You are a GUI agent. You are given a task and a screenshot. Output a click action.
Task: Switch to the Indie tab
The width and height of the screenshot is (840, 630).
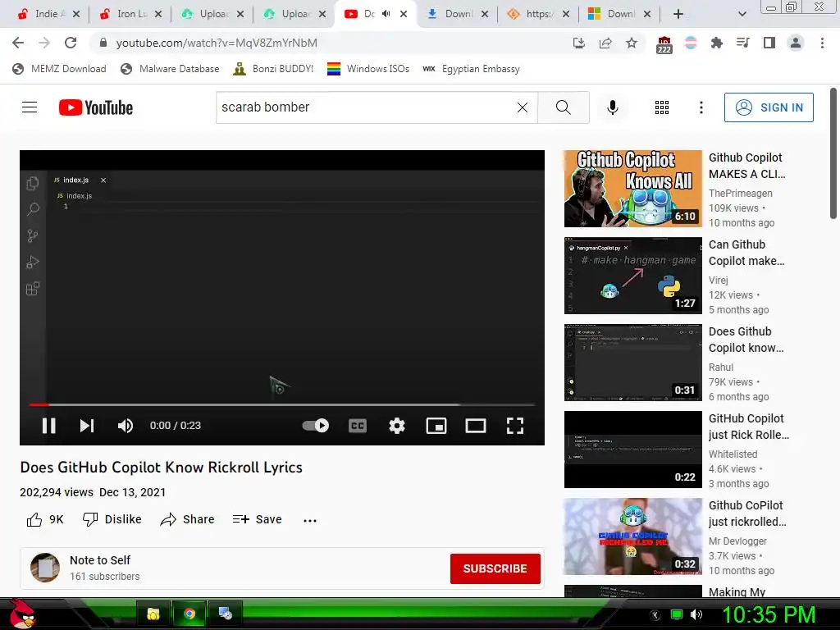(x=47, y=14)
